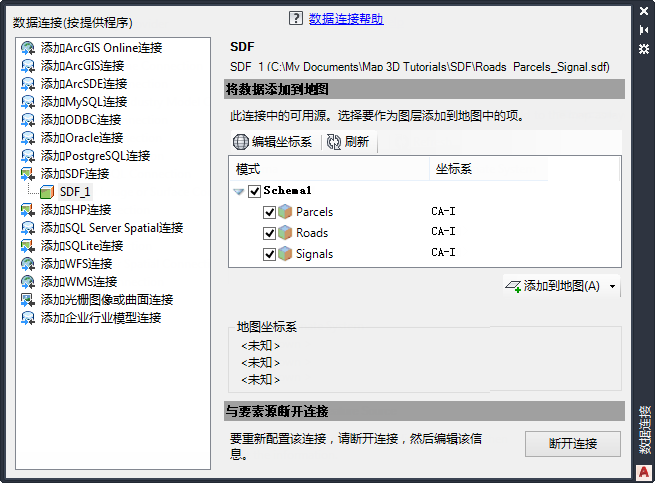Open the 数据连接帮助 link

pos(346,19)
